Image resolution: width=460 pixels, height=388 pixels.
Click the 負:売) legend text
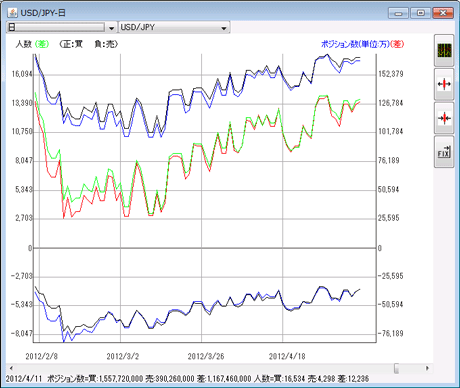106,44
